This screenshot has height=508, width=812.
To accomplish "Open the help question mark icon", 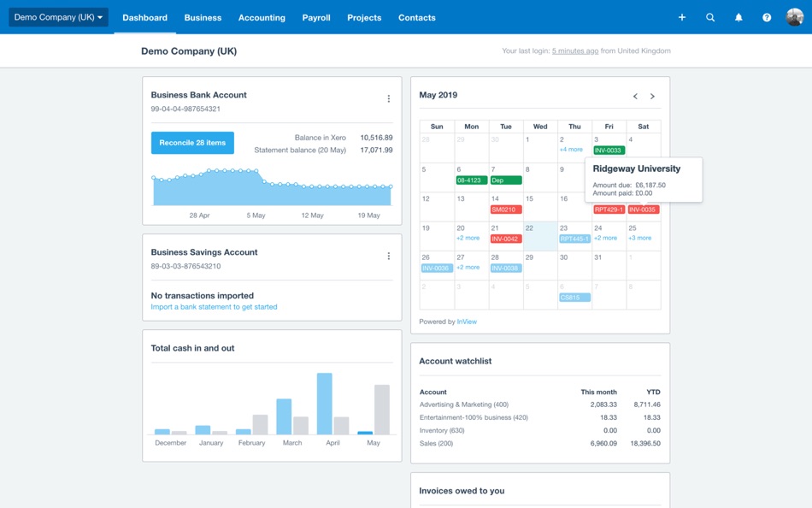I will click(767, 17).
